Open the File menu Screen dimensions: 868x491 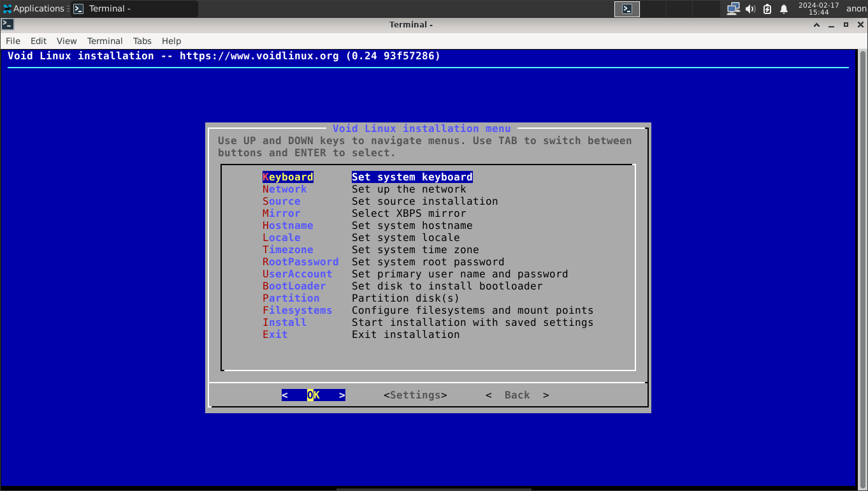[x=13, y=41]
